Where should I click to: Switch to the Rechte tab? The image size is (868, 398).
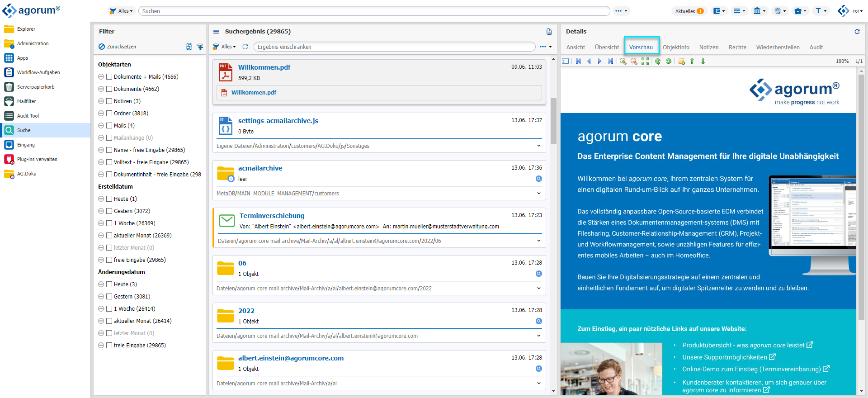tap(737, 47)
